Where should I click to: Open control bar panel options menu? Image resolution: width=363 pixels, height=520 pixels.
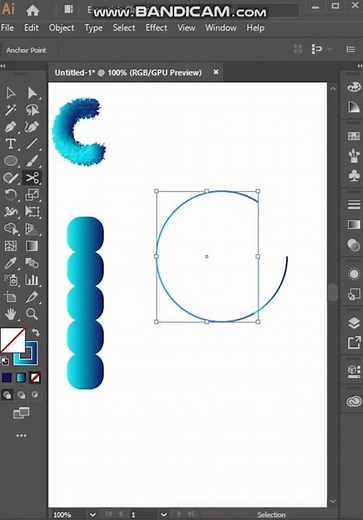coord(350,49)
